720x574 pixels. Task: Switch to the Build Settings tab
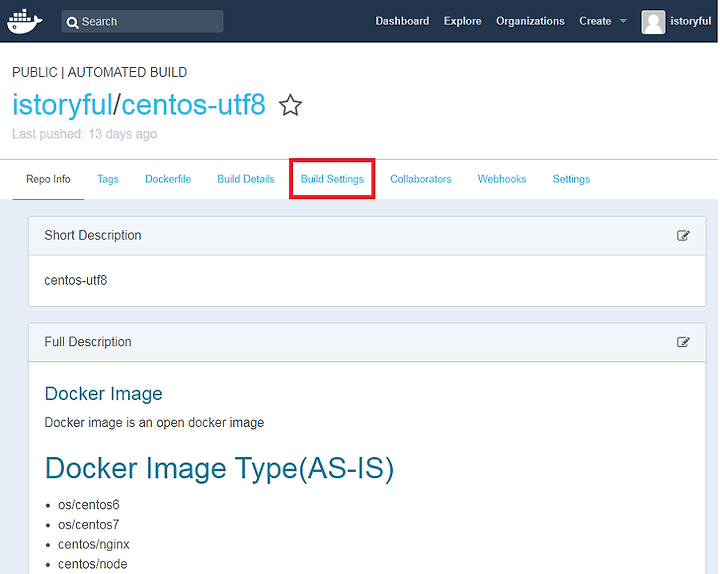pos(332,179)
